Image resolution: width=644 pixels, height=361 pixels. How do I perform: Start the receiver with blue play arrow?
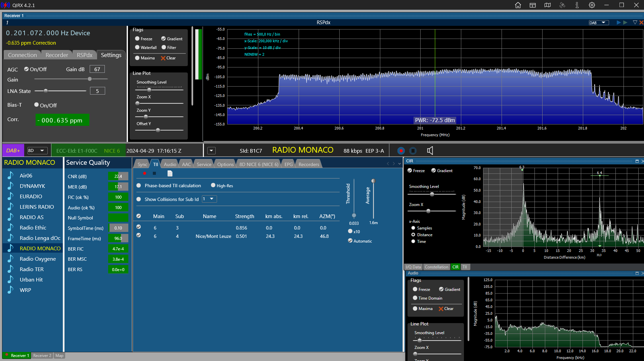[x=618, y=22]
